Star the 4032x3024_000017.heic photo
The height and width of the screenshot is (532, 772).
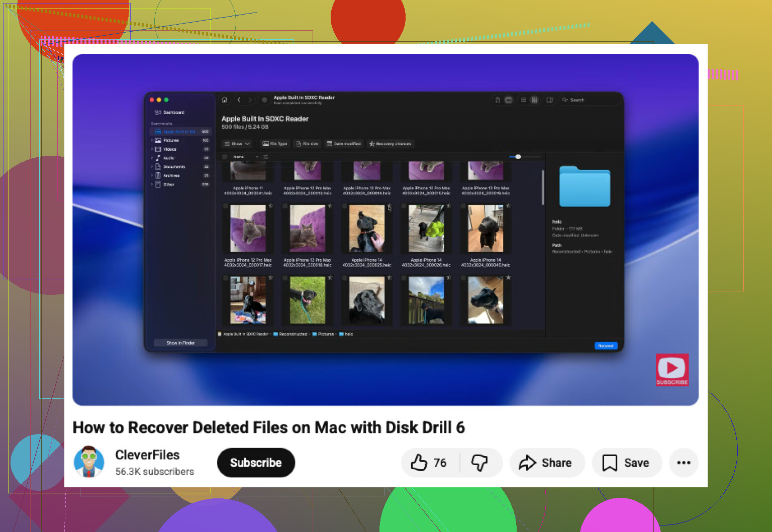(270, 205)
